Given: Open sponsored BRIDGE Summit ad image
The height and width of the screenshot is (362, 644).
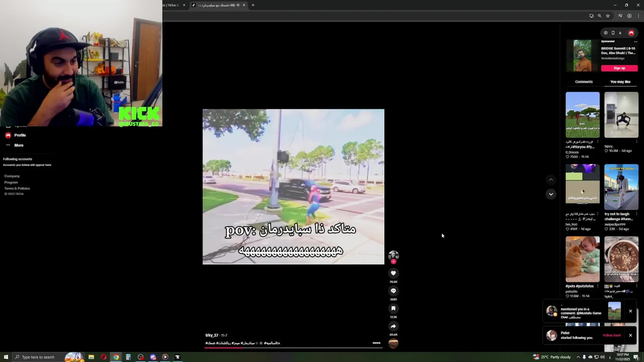Looking at the screenshot, I should pos(583,56).
